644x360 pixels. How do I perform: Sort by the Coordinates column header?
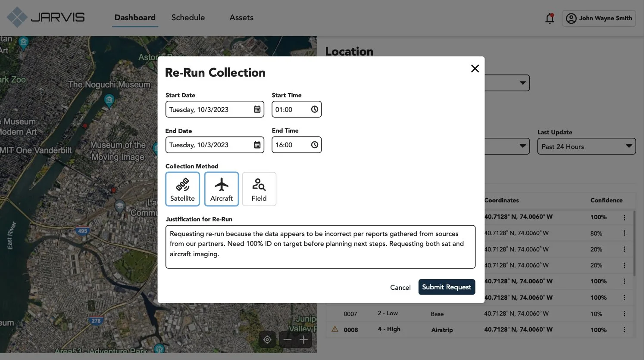(502, 200)
